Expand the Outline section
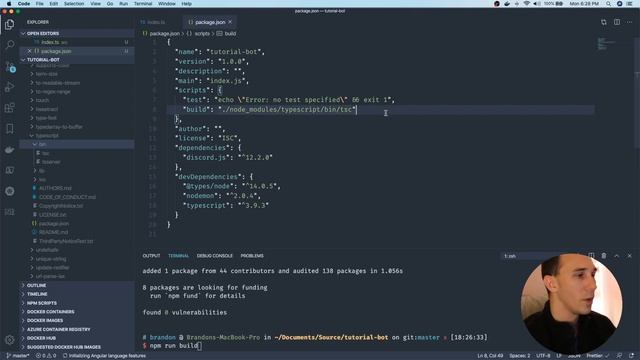The height and width of the screenshot is (360, 640). tap(77, 285)
